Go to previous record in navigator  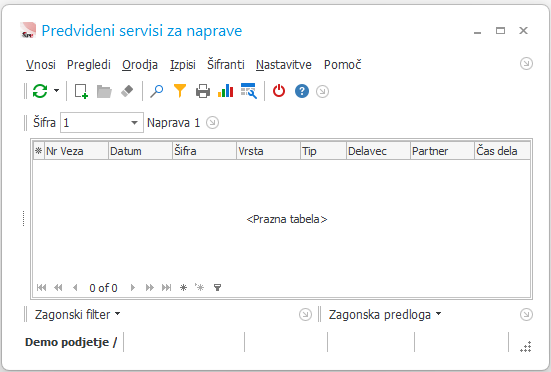(x=75, y=288)
